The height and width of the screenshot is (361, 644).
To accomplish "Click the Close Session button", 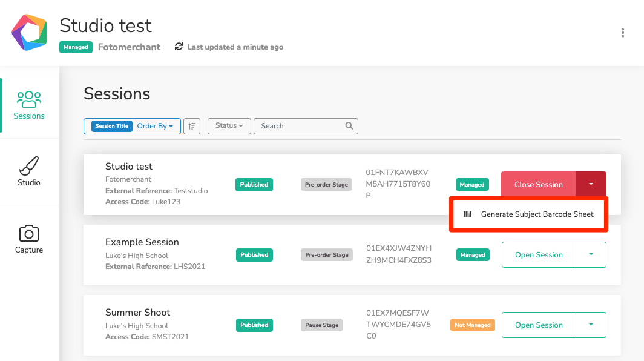I will [x=539, y=184].
